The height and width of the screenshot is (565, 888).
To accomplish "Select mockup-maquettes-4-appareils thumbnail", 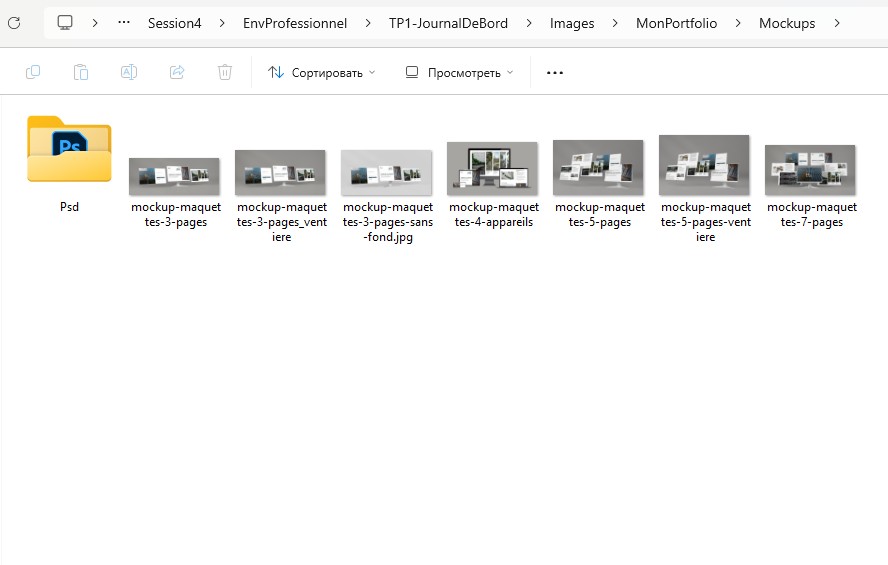I will [x=492, y=167].
